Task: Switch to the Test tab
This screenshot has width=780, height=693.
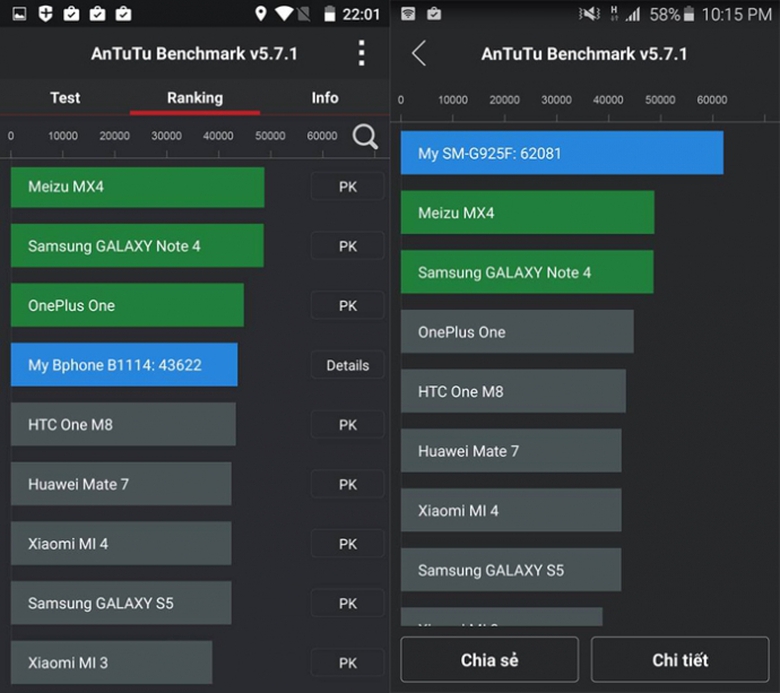Action: [x=65, y=98]
